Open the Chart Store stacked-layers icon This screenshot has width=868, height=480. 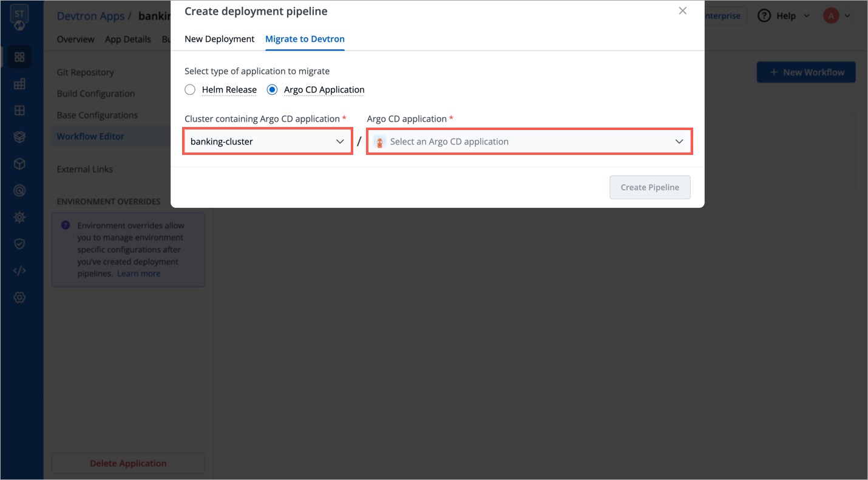[x=19, y=137]
